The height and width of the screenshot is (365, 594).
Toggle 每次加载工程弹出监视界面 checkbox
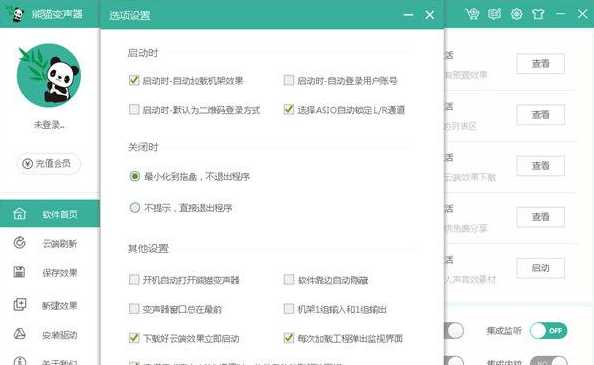coord(289,337)
